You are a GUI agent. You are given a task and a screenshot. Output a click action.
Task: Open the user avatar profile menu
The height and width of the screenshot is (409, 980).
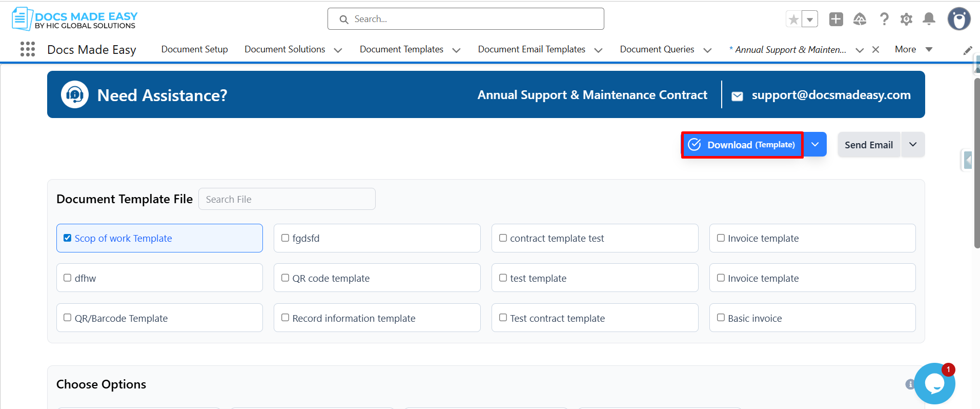tap(959, 19)
